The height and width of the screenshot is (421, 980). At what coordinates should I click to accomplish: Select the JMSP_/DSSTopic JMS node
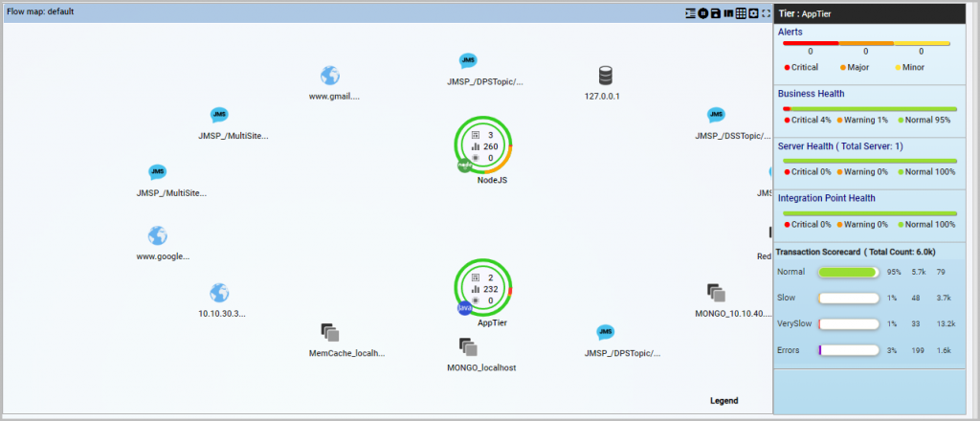point(716,115)
